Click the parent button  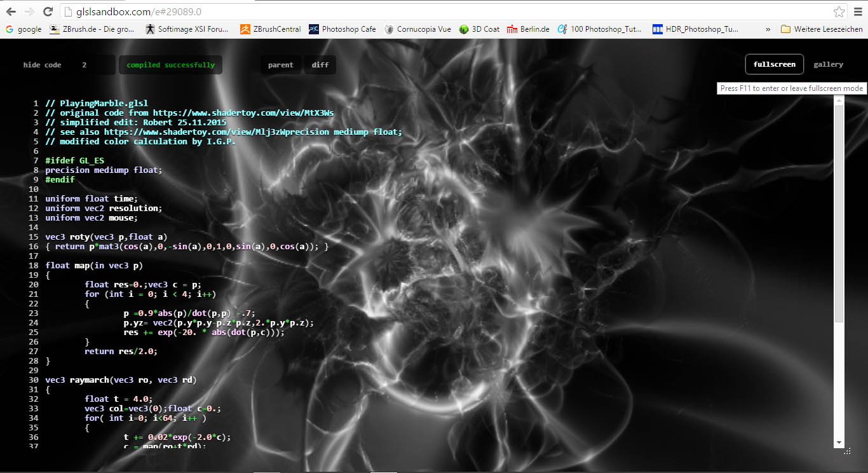280,65
